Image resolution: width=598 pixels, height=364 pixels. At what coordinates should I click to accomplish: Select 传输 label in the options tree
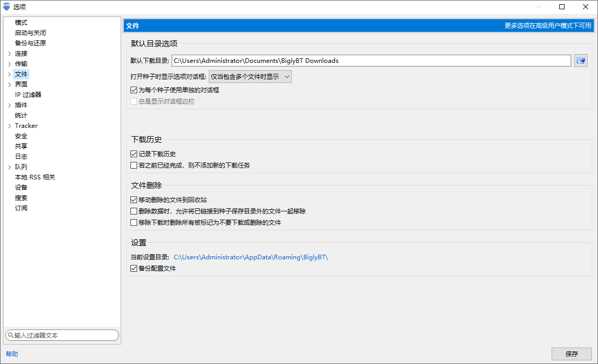click(21, 64)
